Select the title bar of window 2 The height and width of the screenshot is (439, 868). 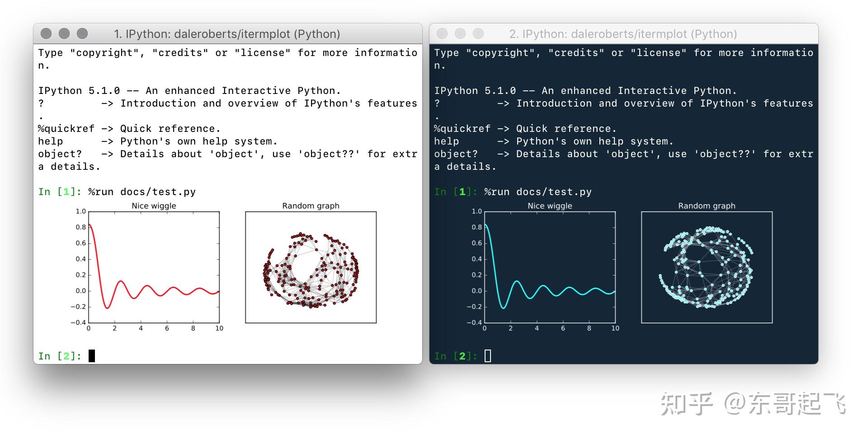[x=624, y=33]
